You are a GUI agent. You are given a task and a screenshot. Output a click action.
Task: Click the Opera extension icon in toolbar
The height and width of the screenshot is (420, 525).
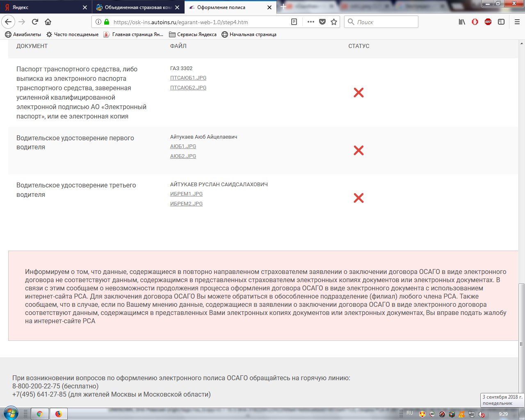[x=475, y=22]
